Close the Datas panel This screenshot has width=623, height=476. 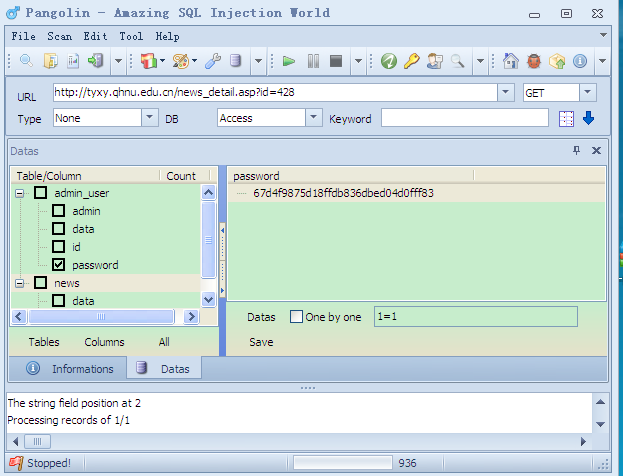coord(596,150)
